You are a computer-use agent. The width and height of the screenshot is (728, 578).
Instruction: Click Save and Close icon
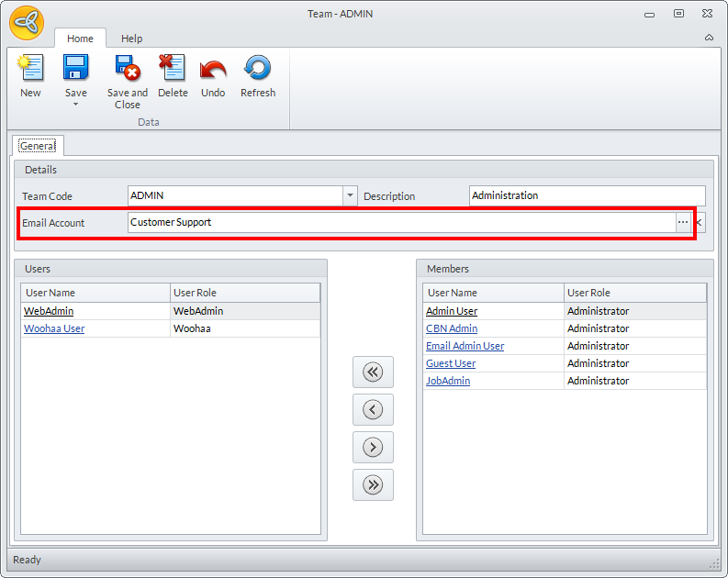(127, 69)
